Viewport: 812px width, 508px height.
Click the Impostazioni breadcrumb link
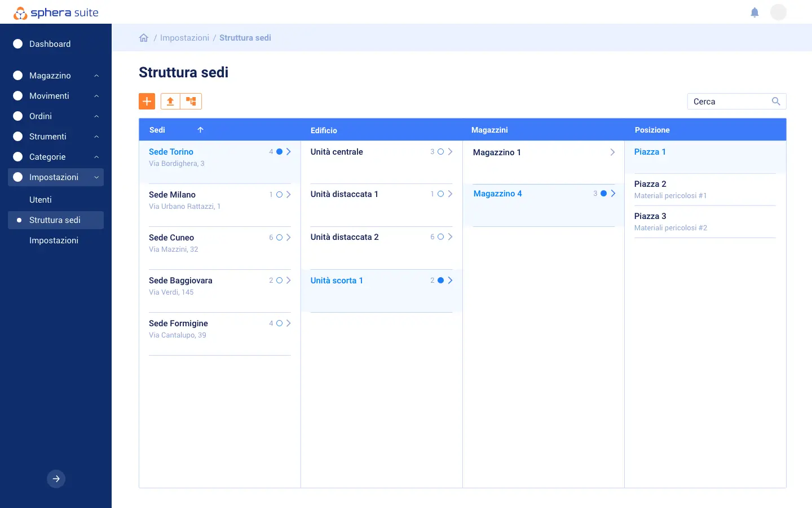click(x=184, y=38)
